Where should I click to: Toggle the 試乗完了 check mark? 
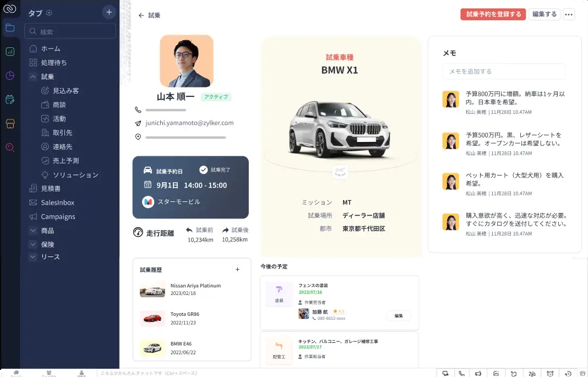[203, 170]
